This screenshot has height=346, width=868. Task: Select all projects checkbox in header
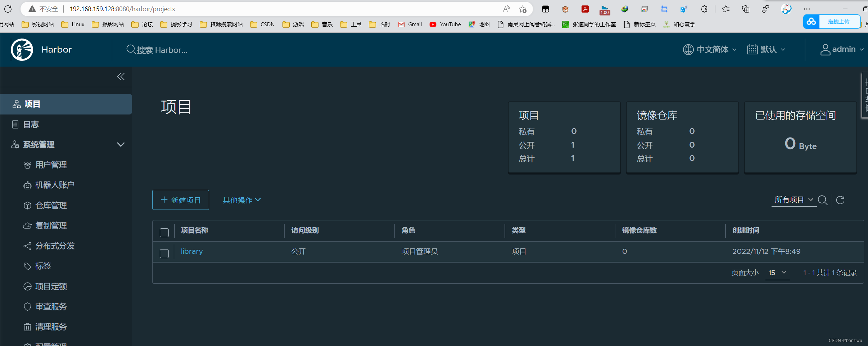tap(164, 233)
